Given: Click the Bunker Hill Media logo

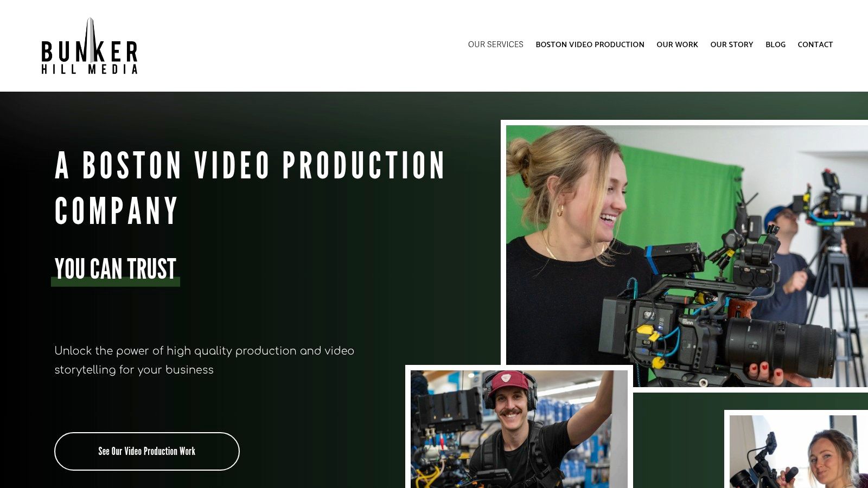Looking at the screenshot, I should (x=90, y=46).
